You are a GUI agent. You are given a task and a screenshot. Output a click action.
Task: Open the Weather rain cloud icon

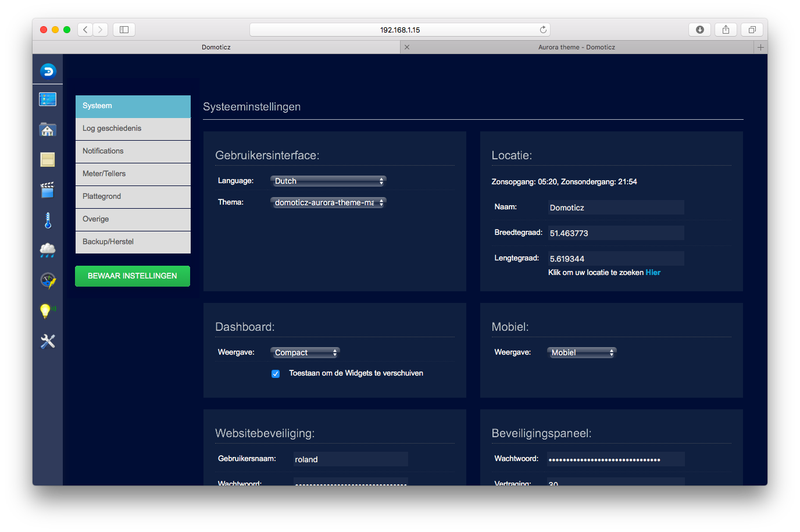click(x=48, y=251)
